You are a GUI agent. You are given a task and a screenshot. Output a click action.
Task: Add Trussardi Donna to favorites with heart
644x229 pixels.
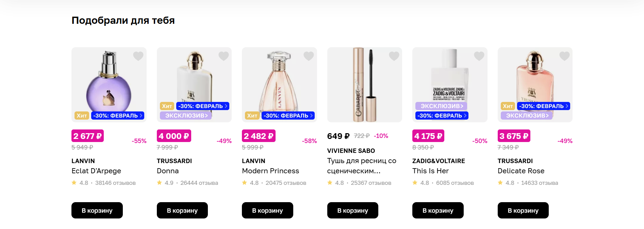[224, 56]
